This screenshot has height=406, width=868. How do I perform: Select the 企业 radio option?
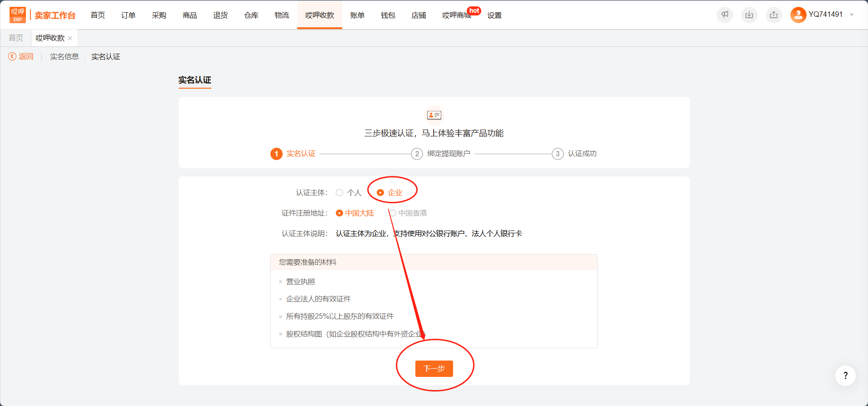click(x=380, y=193)
